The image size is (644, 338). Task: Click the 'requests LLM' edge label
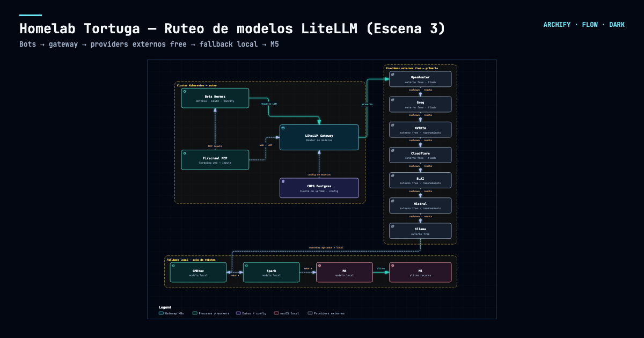(268, 104)
